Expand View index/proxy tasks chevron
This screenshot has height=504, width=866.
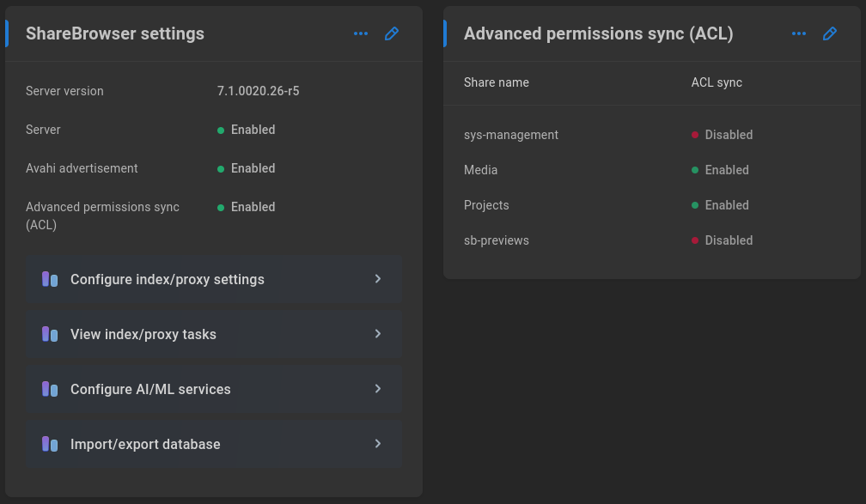378,333
